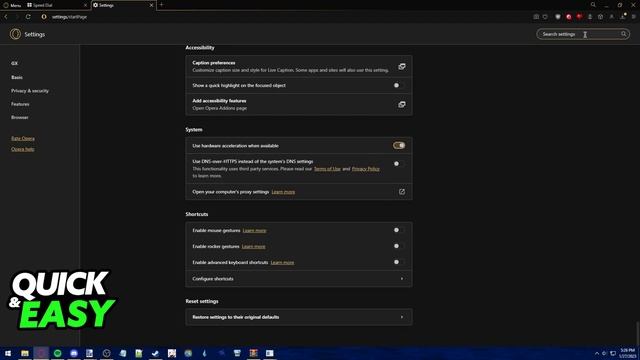Open the Privacy & security section
640x360 pixels.
coord(30,91)
